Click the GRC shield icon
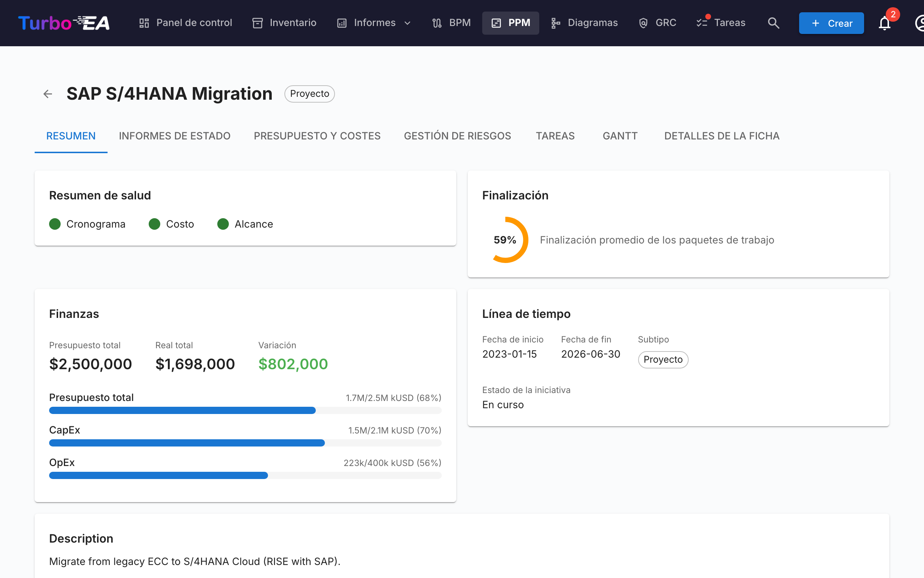924x578 pixels. click(643, 23)
